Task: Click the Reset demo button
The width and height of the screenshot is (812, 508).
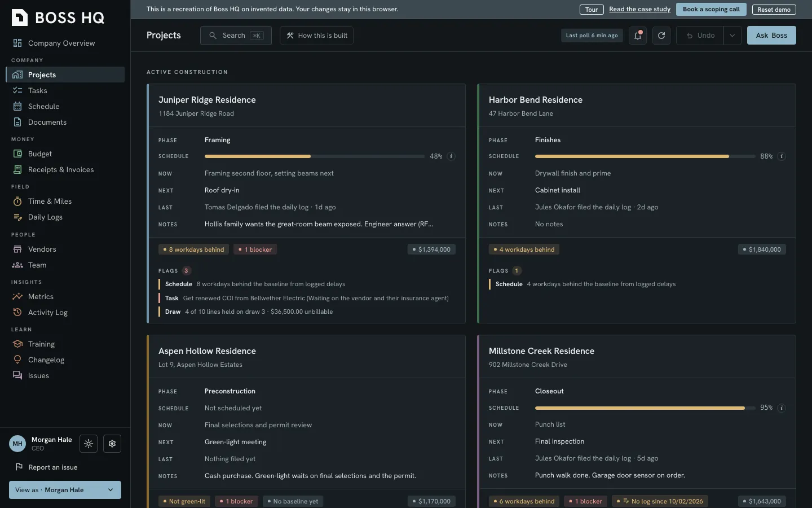Action: (x=774, y=10)
